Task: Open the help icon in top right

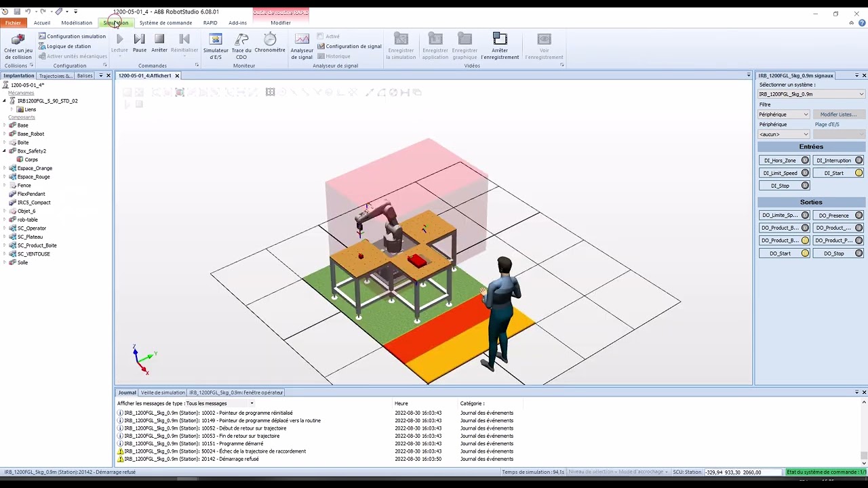Action: coord(861,23)
